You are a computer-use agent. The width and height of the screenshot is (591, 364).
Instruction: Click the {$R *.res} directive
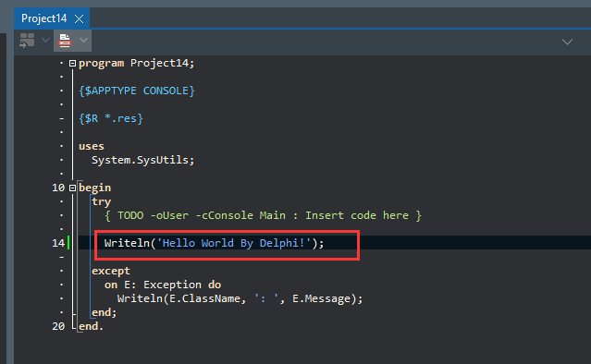tap(111, 118)
